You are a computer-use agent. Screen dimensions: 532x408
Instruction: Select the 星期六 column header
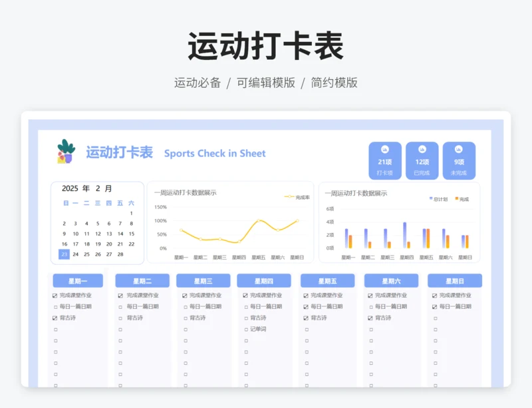391,281
